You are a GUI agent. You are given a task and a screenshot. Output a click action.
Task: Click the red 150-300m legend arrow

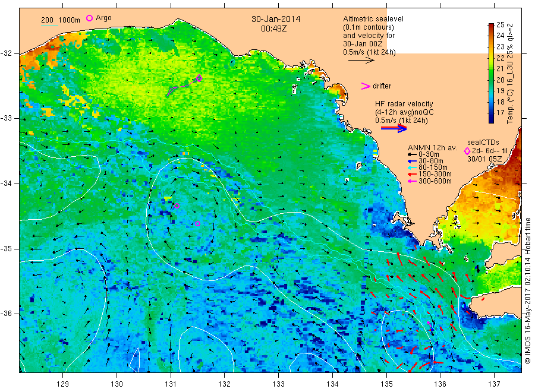click(x=412, y=174)
